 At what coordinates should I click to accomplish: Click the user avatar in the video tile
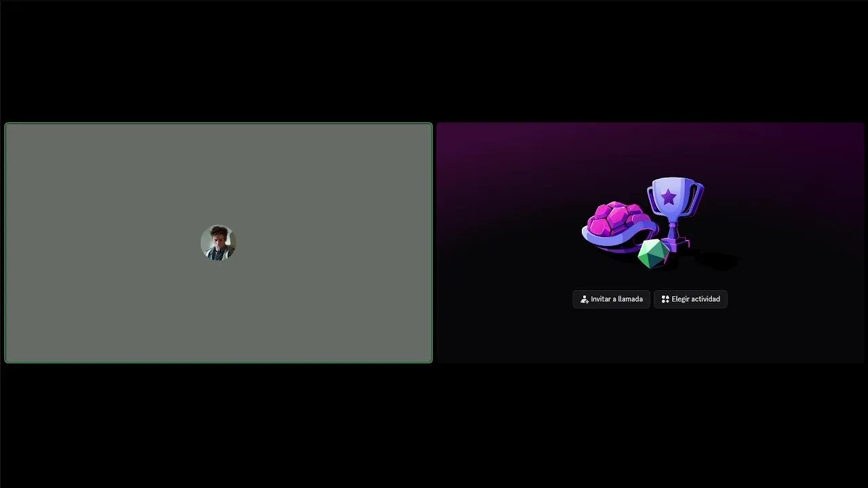pos(218,243)
